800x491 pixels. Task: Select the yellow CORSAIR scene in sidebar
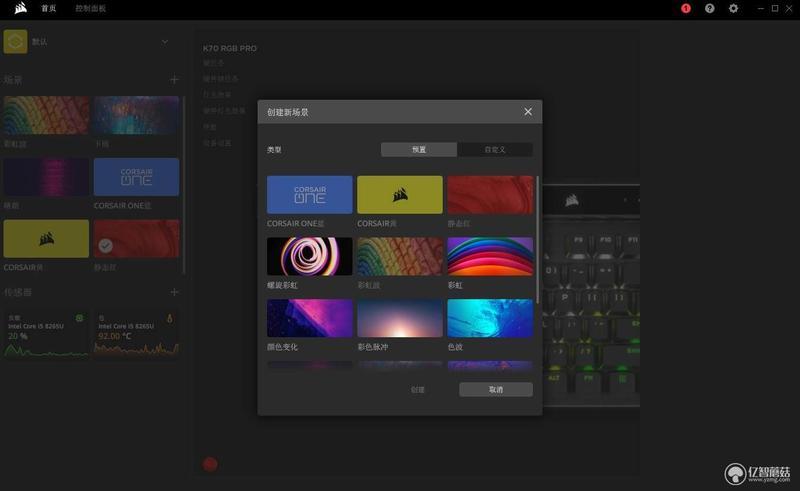[x=46, y=238]
